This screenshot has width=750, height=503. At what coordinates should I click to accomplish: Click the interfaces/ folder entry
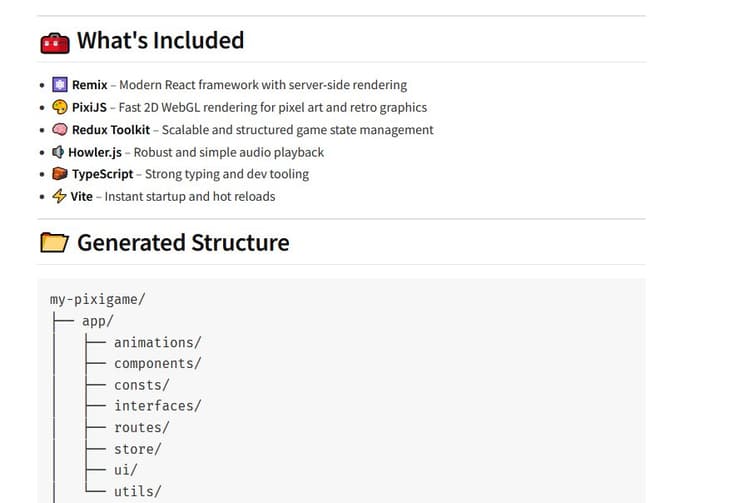158,406
